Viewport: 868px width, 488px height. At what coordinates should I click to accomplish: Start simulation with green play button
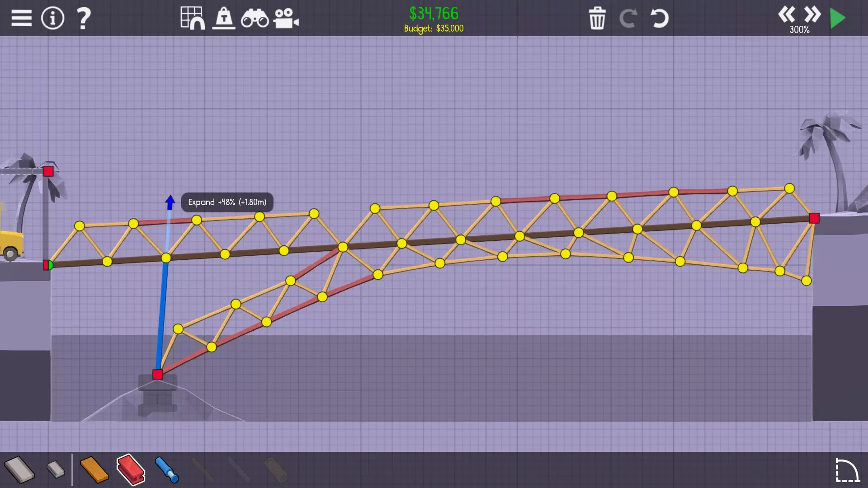(838, 19)
